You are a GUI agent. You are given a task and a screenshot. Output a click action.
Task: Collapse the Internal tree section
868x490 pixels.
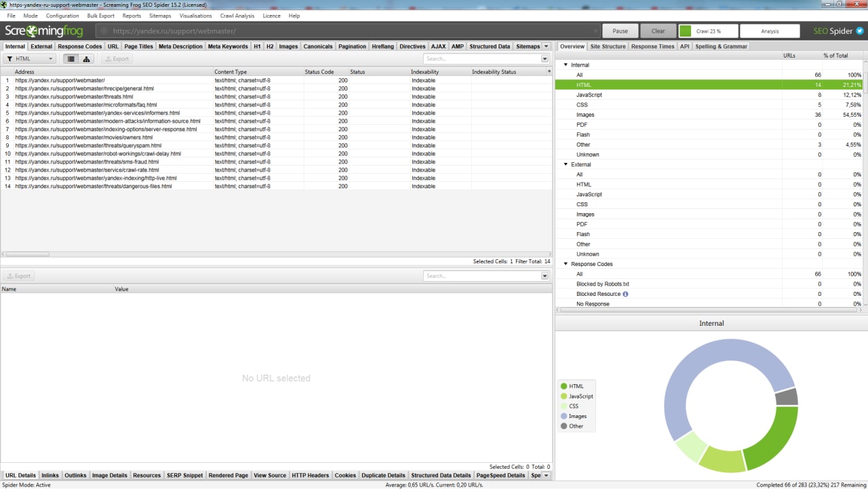pyautogui.click(x=566, y=65)
